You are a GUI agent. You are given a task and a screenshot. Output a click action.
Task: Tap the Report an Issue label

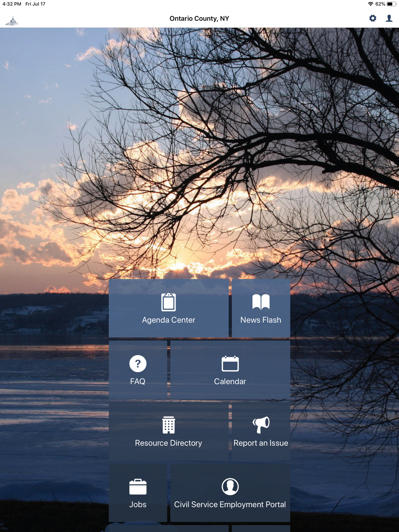coord(261,443)
